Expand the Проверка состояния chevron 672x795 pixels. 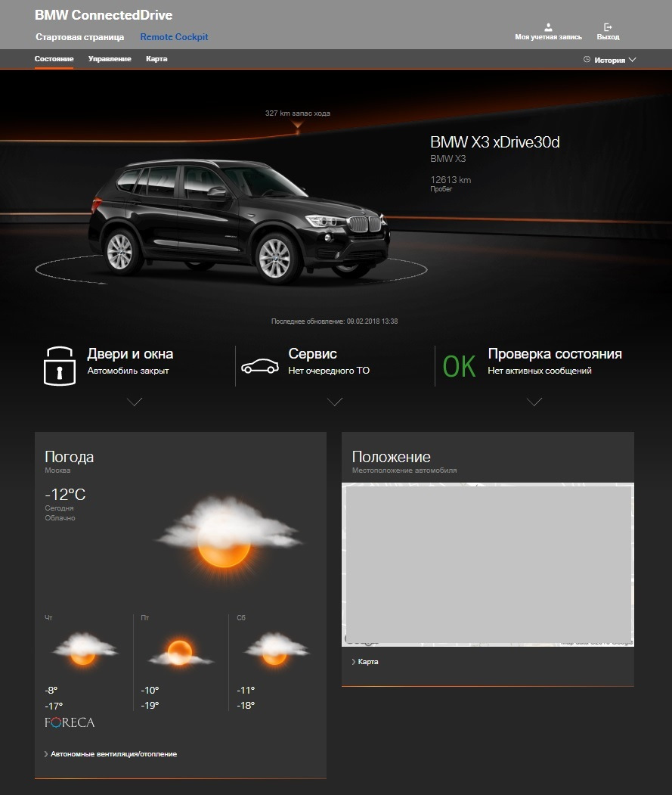(534, 402)
